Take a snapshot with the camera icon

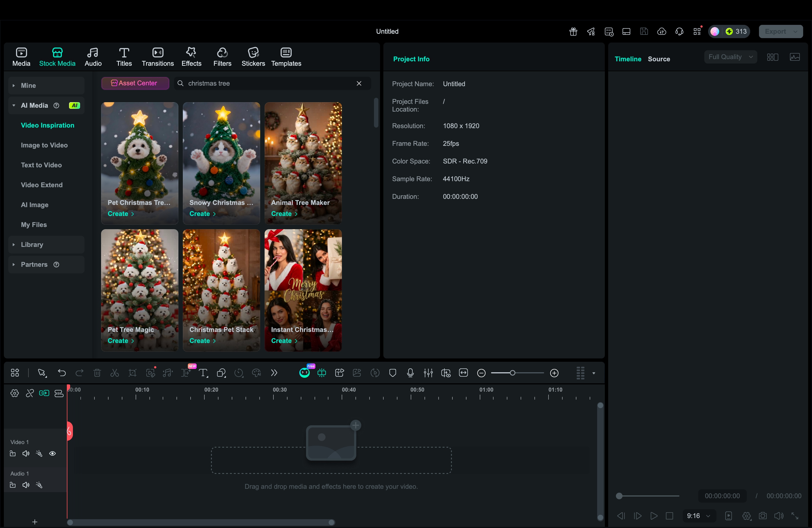point(763,516)
